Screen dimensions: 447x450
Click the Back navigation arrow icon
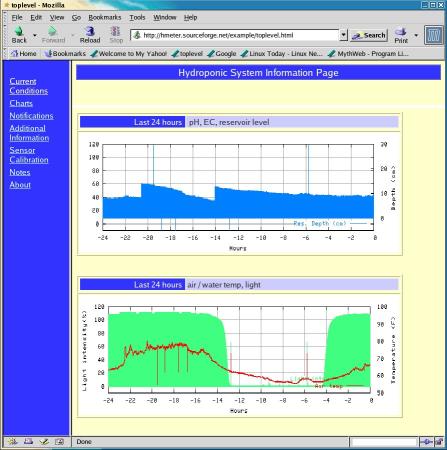[19, 31]
